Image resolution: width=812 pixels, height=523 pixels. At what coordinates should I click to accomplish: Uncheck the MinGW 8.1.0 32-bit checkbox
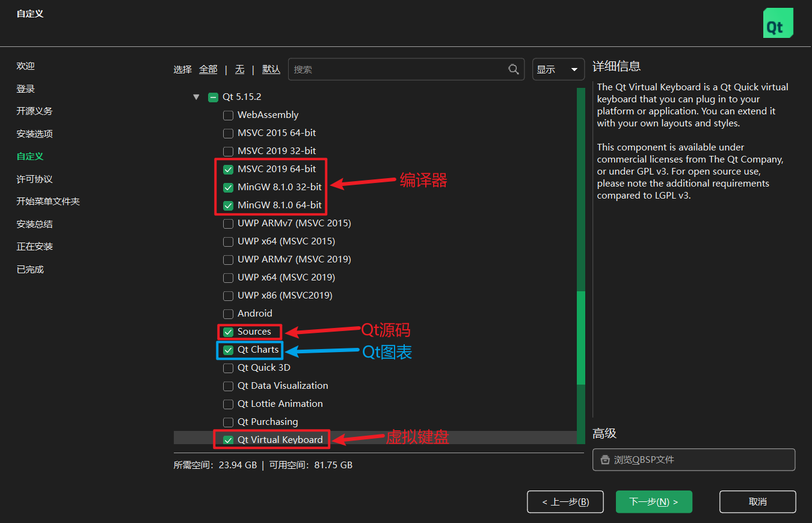click(x=228, y=187)
